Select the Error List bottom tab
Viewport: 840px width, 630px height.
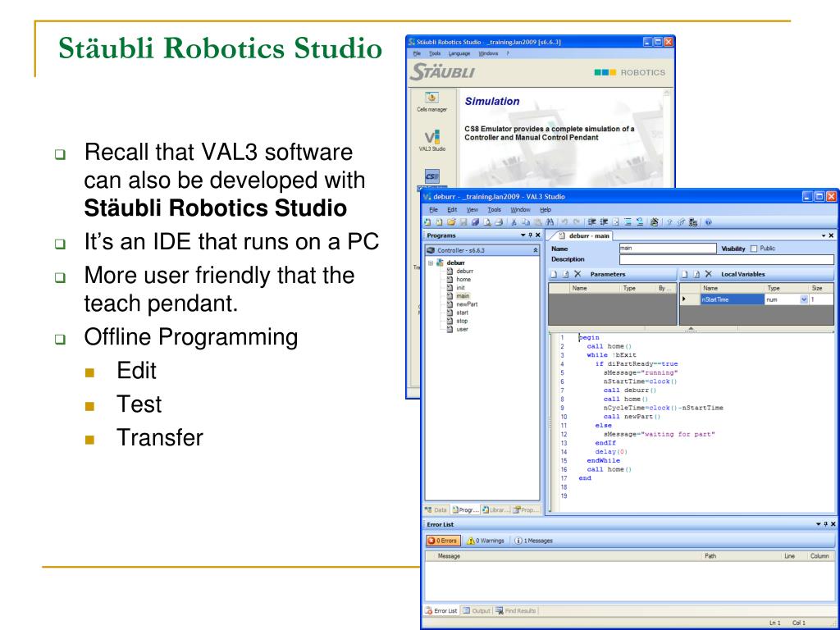tap(441, 610)
